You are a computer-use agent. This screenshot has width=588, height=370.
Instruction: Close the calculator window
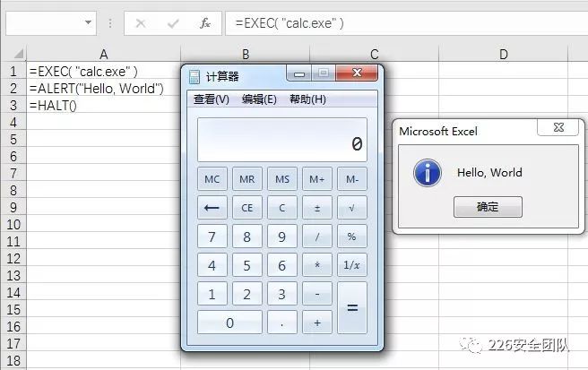point(357,73)
